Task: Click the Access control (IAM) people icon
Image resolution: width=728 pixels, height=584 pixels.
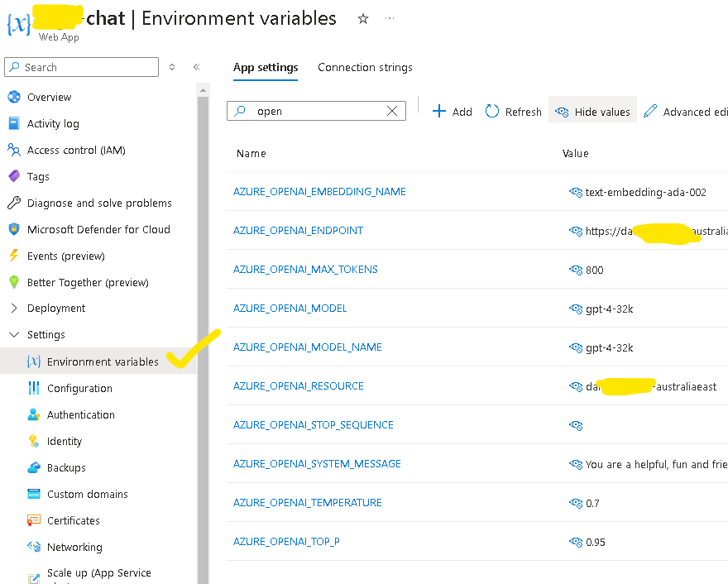Action: 14,150
